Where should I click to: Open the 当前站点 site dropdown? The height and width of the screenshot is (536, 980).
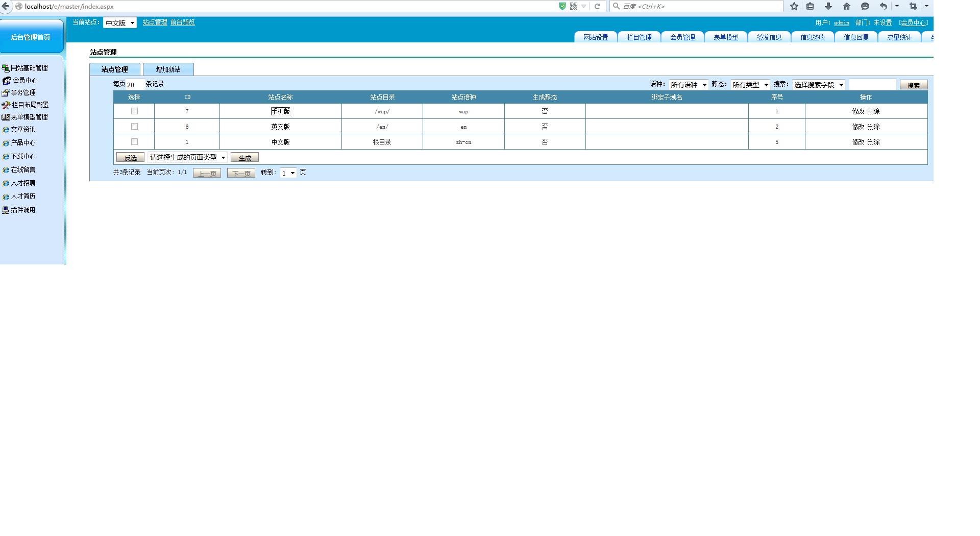tap(120, 23)
